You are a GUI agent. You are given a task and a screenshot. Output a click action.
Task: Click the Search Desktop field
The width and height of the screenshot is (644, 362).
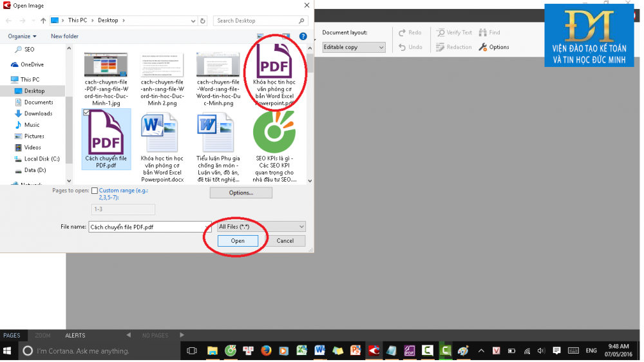260,21
